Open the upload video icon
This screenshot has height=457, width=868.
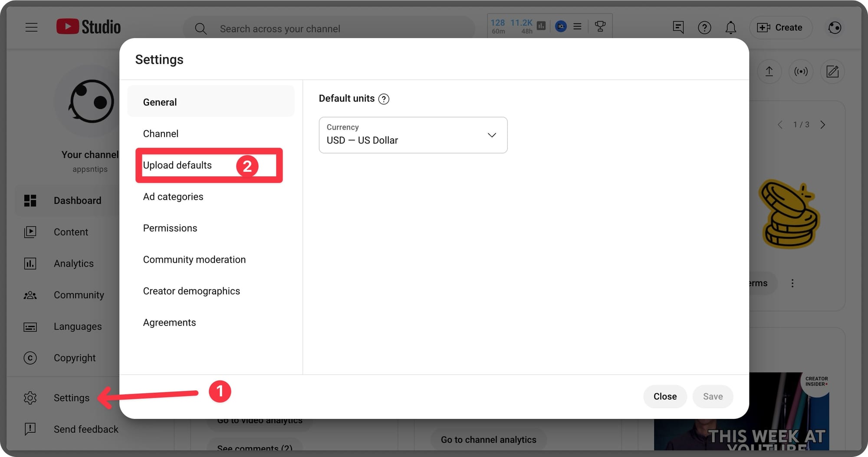pyautogui.click(x=769, y=72)
